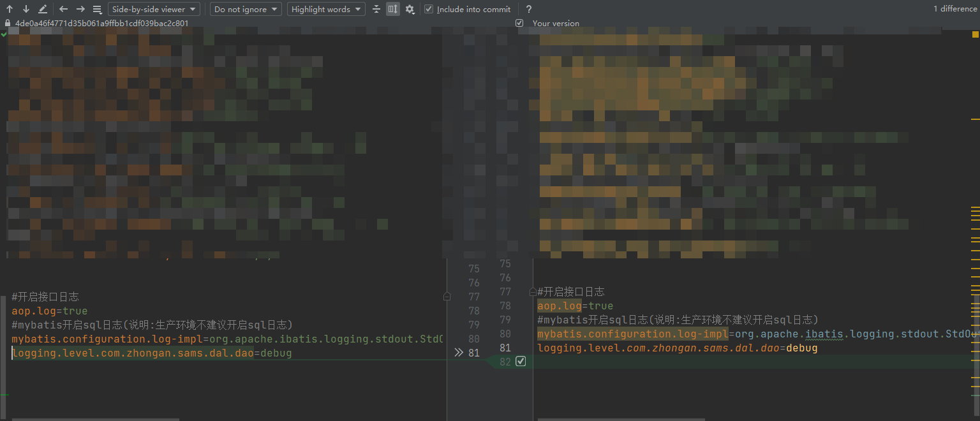Click right pane line 'aop.log=true'
The width and height of the screenshot is (980, 421).
point(575,306)
